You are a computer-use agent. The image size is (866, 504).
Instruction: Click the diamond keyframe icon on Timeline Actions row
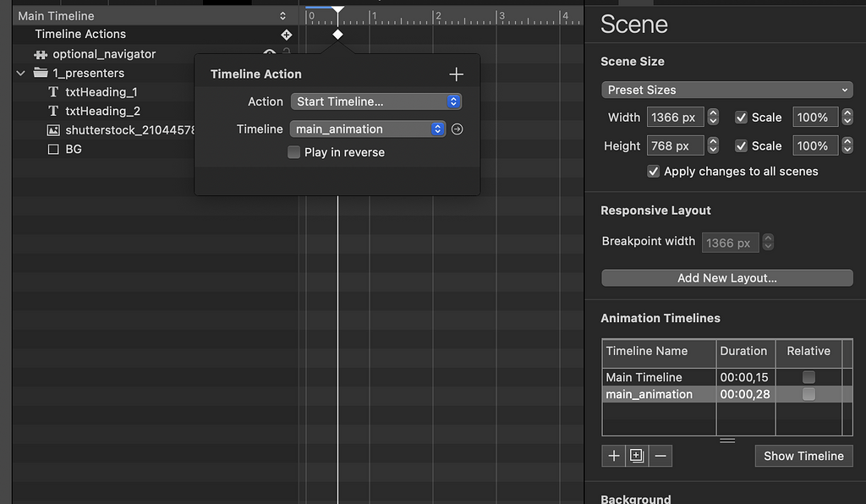[x=287, y=35]
